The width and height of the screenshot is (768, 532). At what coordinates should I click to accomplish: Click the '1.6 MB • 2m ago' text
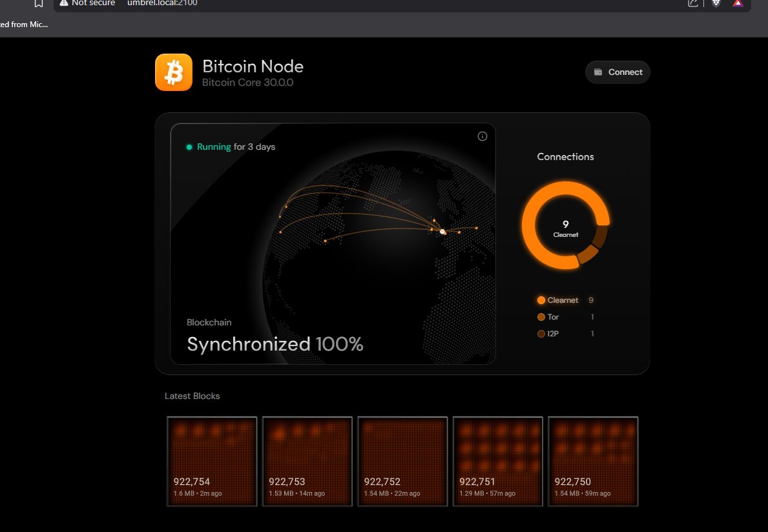coord(198,493)
